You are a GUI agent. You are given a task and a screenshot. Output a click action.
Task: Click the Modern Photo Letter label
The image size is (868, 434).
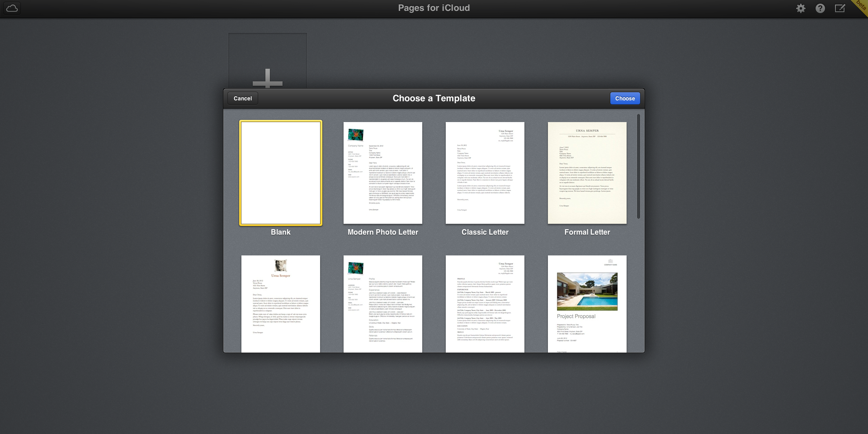click(x=383, y=232)
